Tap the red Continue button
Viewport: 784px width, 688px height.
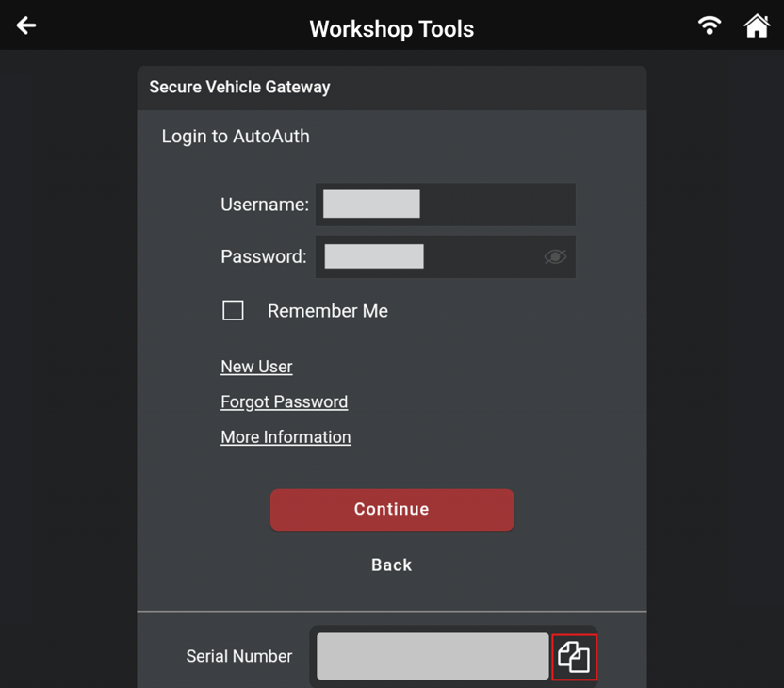pos(392,510)
